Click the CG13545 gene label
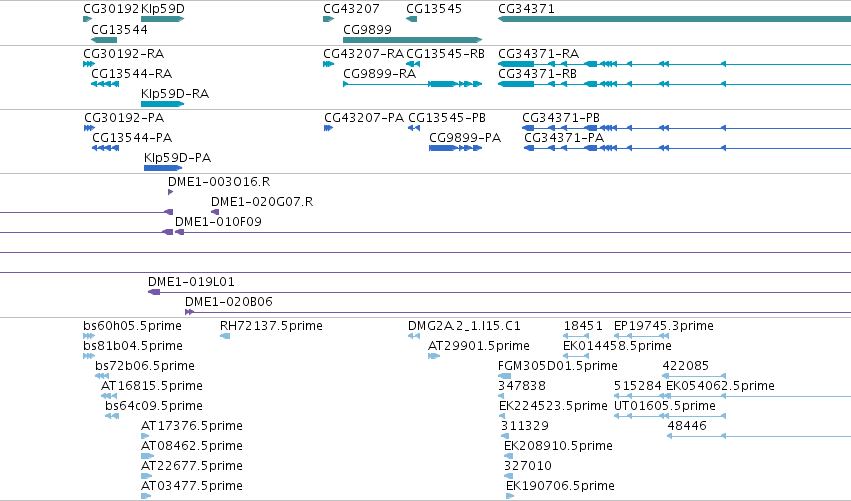This screenshot has width=851, height=501. click(434, 9)
